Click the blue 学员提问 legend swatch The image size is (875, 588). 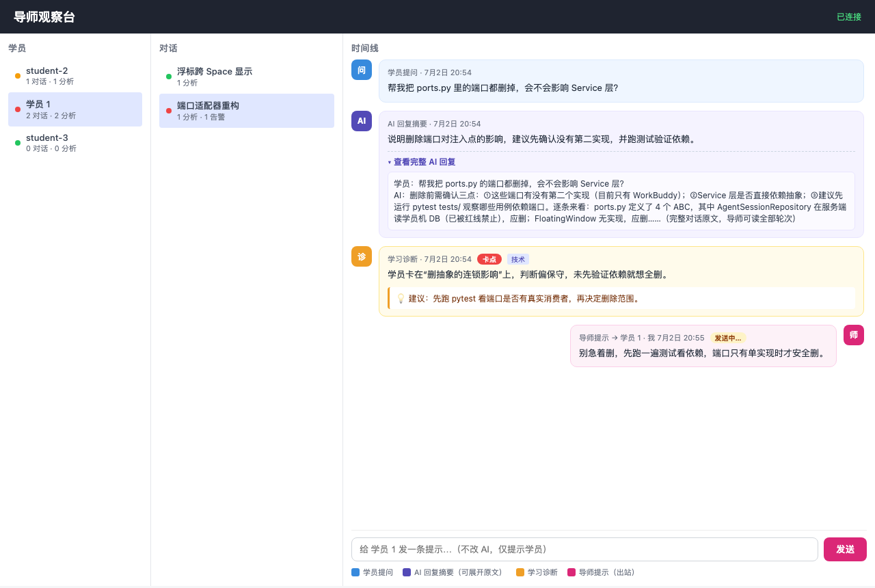(355, 572)
